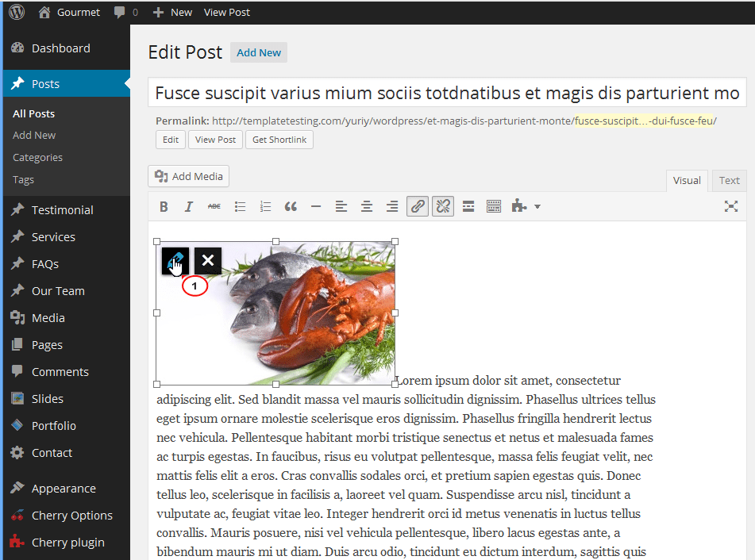This screenshot has height=560, width=755.
Task: Remove the seafood image with X icon
Action: 207,260
